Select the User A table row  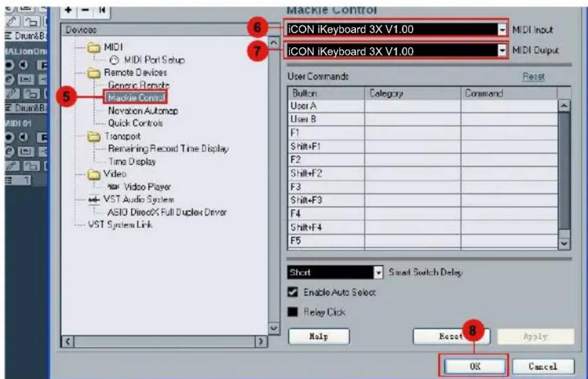point(423,106)
